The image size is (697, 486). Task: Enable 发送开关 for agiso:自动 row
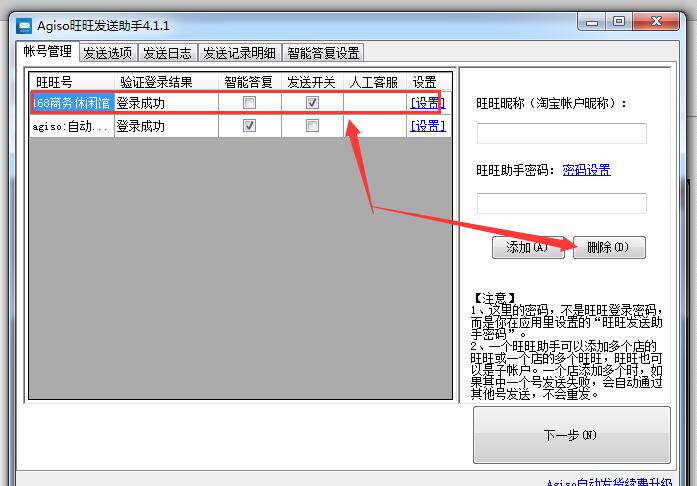tap(312, 126)
